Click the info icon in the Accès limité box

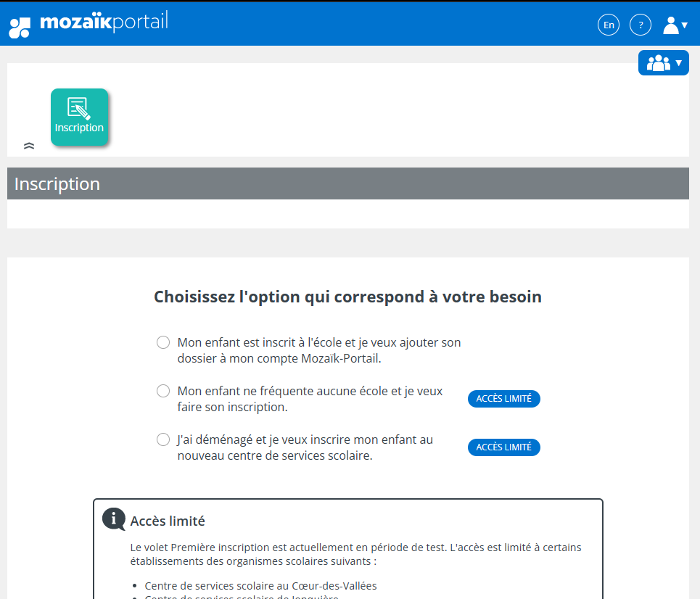114,519
